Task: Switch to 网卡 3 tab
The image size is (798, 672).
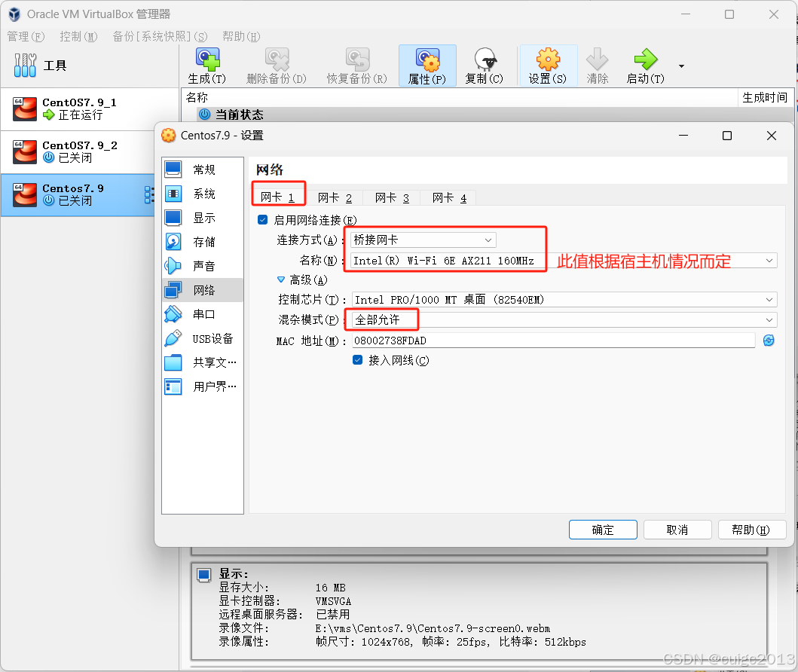Action: [392, 198]
